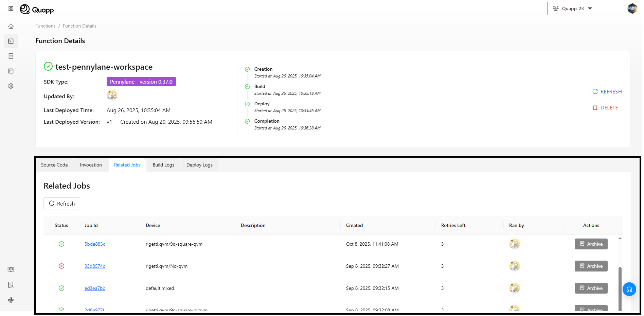Archive the failed job 93d8574c
Image resolution: width=644 pixels, height=316 pixels.
point(591,266)
